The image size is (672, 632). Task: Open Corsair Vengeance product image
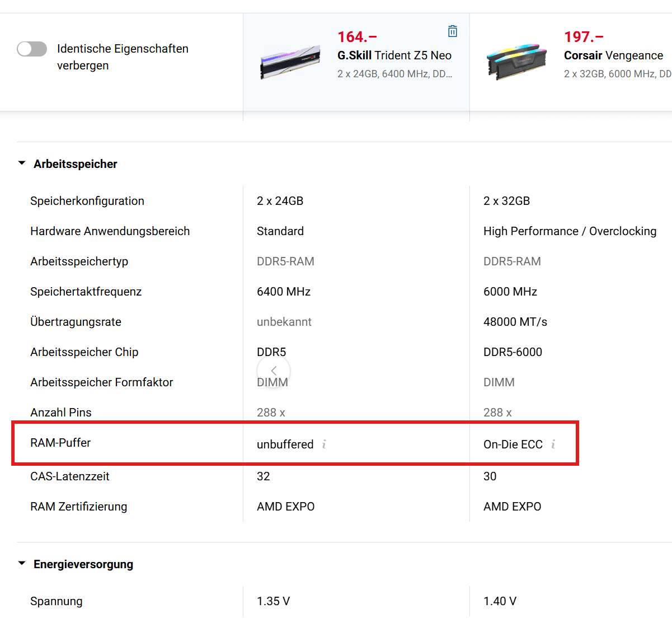[x=516, y=61]
